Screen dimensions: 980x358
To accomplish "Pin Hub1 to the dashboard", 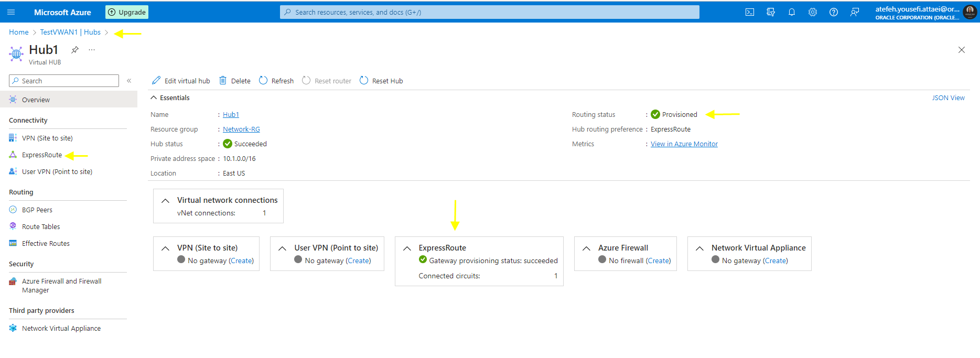I will 75,50.
